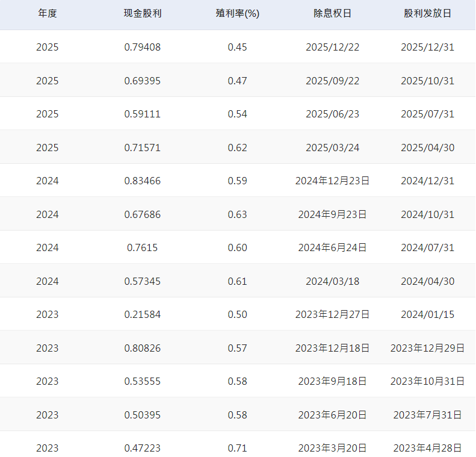Select yield value 0.61

pyautogui.click(x=237, y=281)
